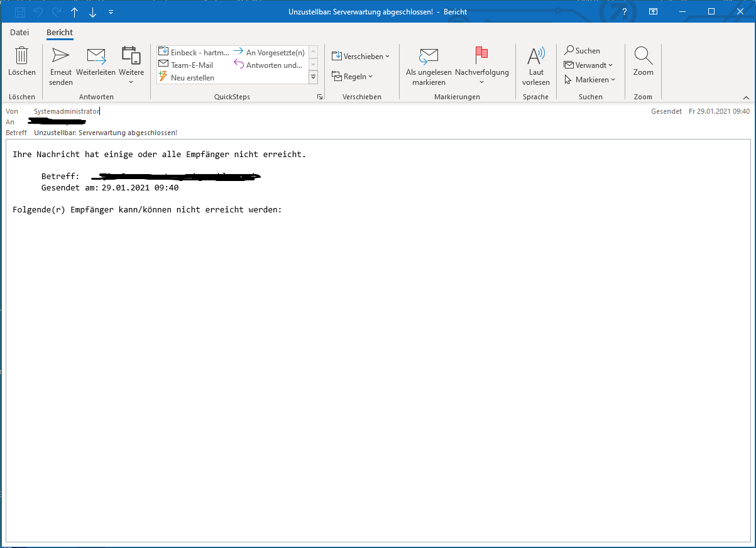This screenshot has width=756, height=548.
Task: Click the Löschen icon to delete message
Action: [21, 60]
